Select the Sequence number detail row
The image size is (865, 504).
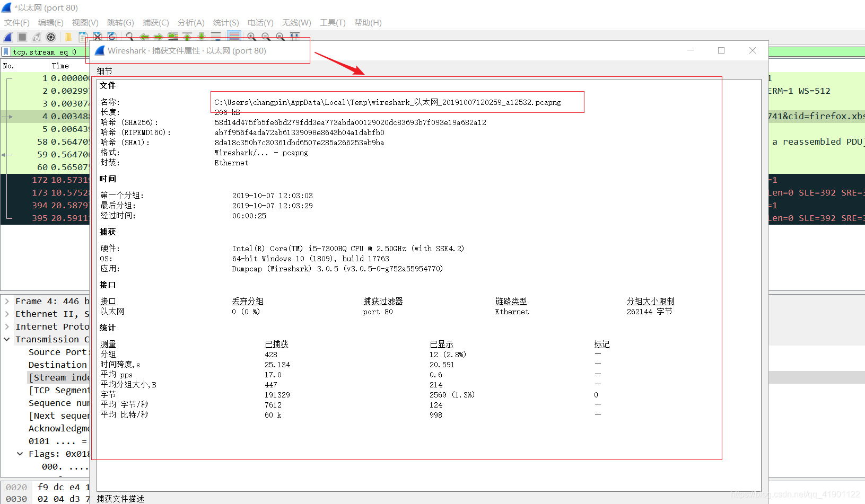59,403
